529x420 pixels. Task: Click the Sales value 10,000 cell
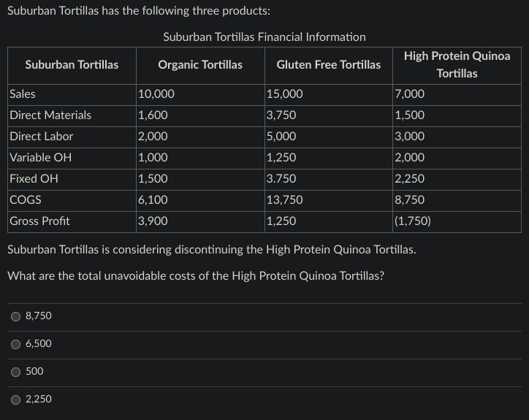click(200, 95)
